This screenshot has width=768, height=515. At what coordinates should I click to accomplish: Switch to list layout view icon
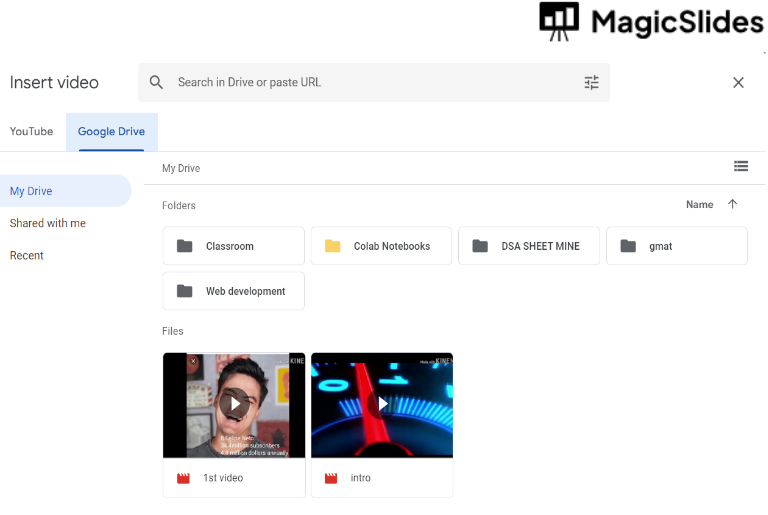741,167
